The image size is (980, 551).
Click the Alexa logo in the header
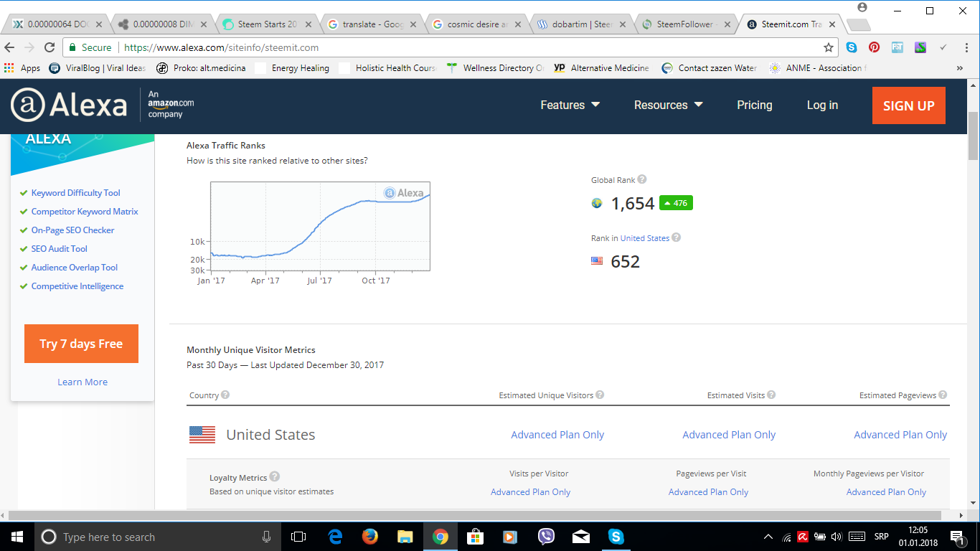(69, 105)
